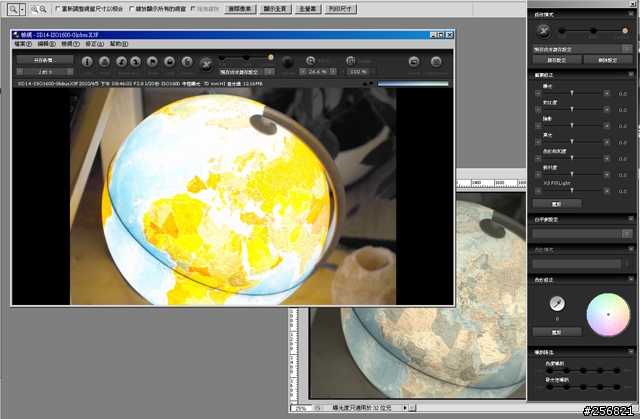Open the File menu in review window
The image size is (640, 419).
(x=23, y=44)
